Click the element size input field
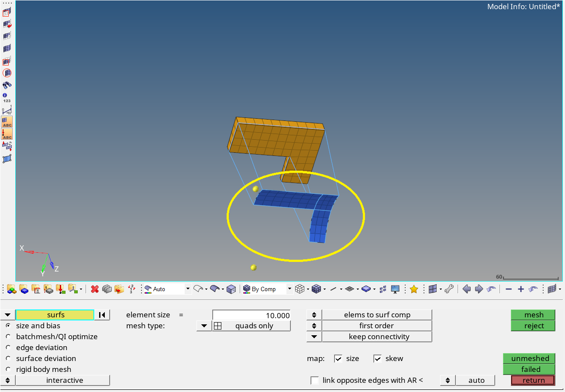The width and height of the screenshot is (565, 392). 251,315
